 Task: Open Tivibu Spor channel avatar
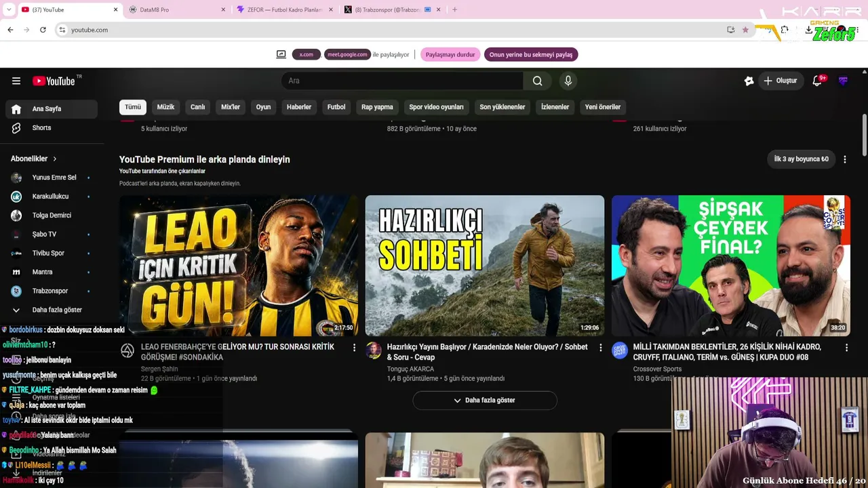pos(16,253)
